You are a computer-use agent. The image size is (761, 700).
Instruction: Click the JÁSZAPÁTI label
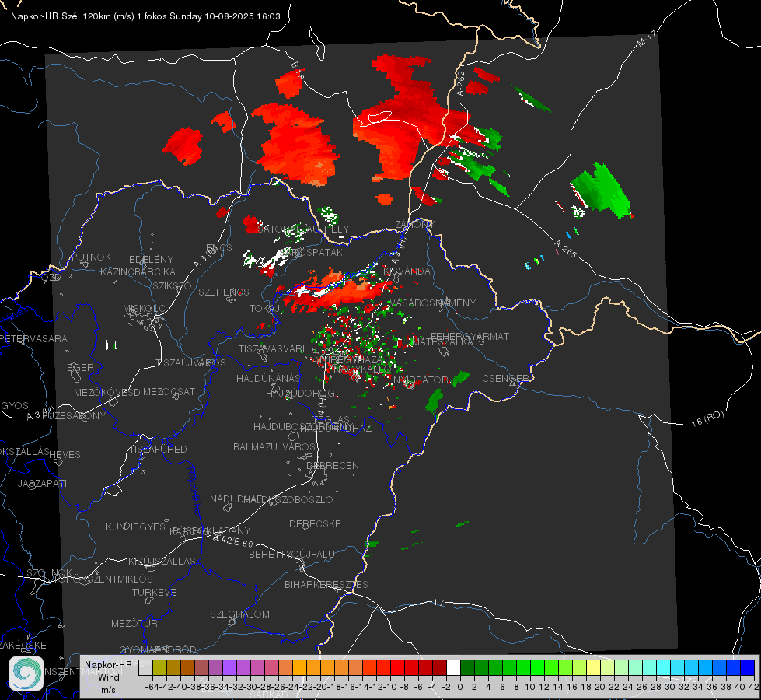pos(42,484)
